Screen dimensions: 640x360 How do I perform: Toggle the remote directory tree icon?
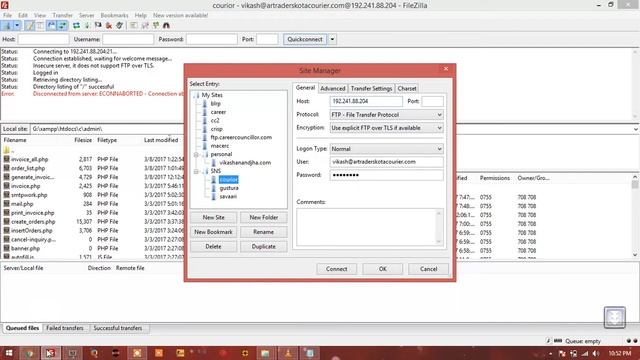click(51, 26)
